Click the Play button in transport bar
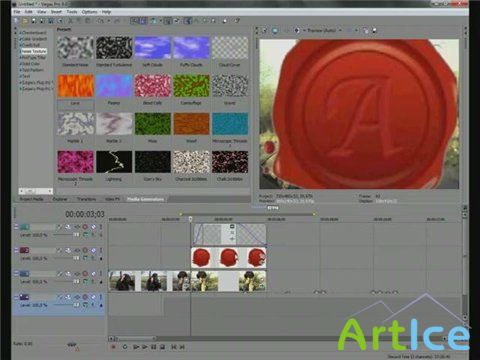 pyautogui.click(x=144, y=347)
